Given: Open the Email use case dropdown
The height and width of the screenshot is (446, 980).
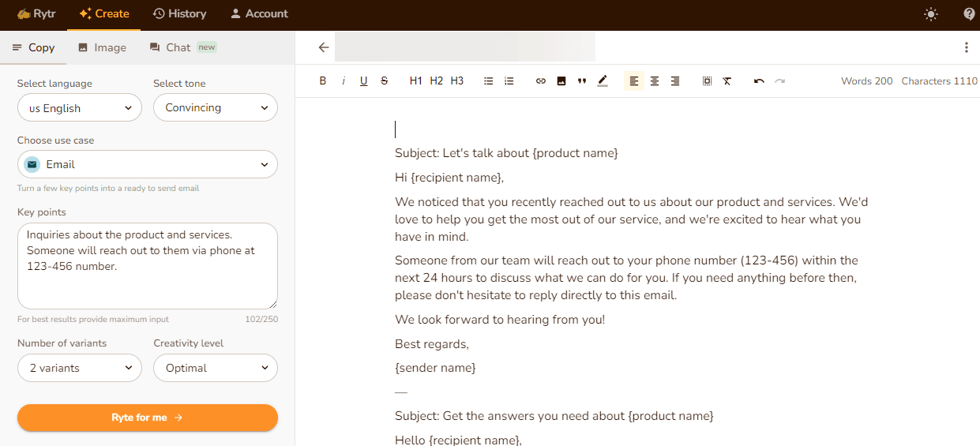Looking at the screenshot, I should click(x=148, y=165).
